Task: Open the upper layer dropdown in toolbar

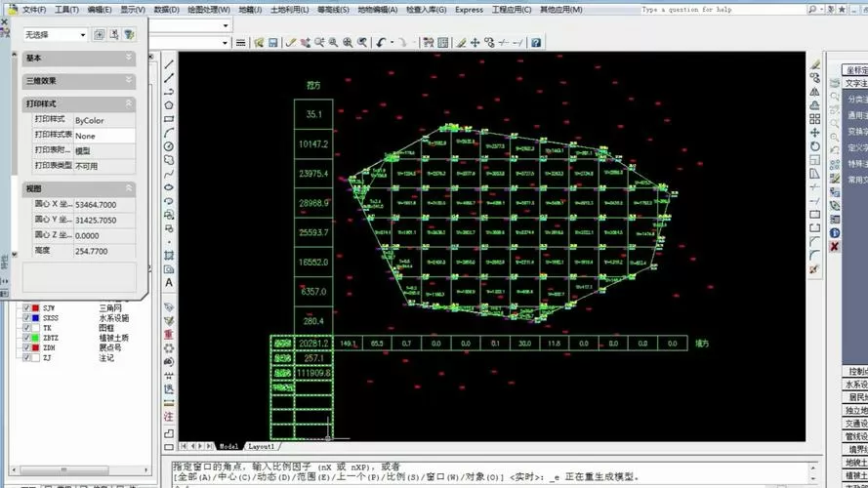Action: 226,25
